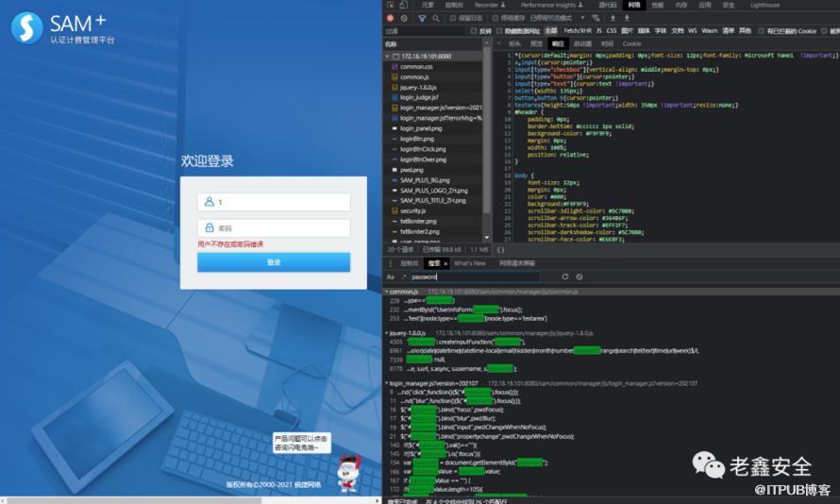Image resolution: width=840 pixels, height=504 pixels.
Task: Click the clear network log icon
Action: coord(404,17)
